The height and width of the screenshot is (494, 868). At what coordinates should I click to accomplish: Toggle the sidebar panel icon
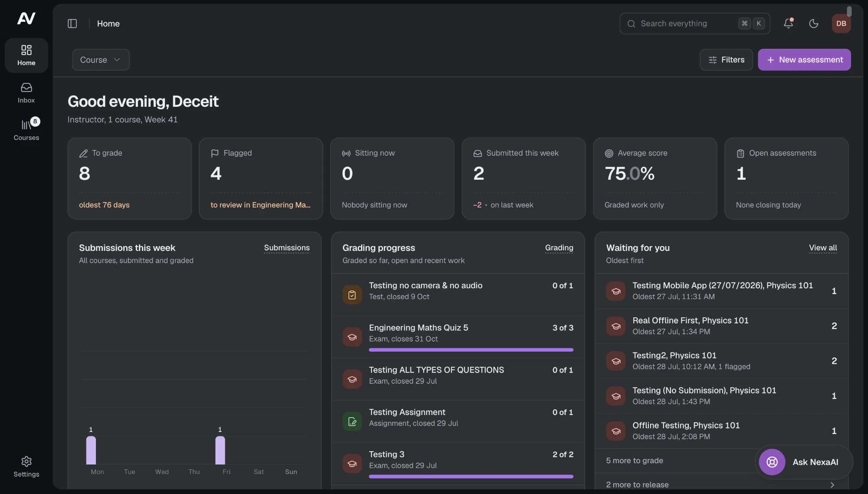coord(72,23)
